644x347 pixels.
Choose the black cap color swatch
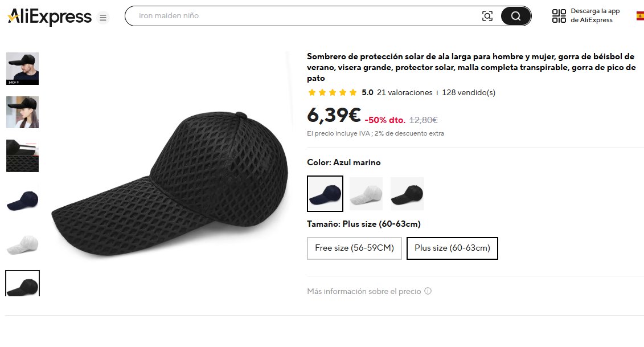(407, 194)
